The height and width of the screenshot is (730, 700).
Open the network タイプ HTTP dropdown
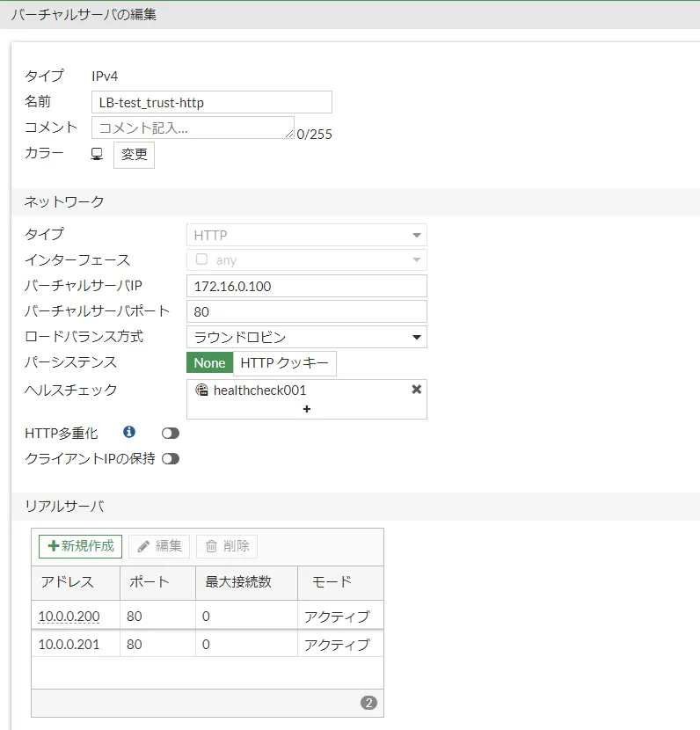tap(307, 235)
